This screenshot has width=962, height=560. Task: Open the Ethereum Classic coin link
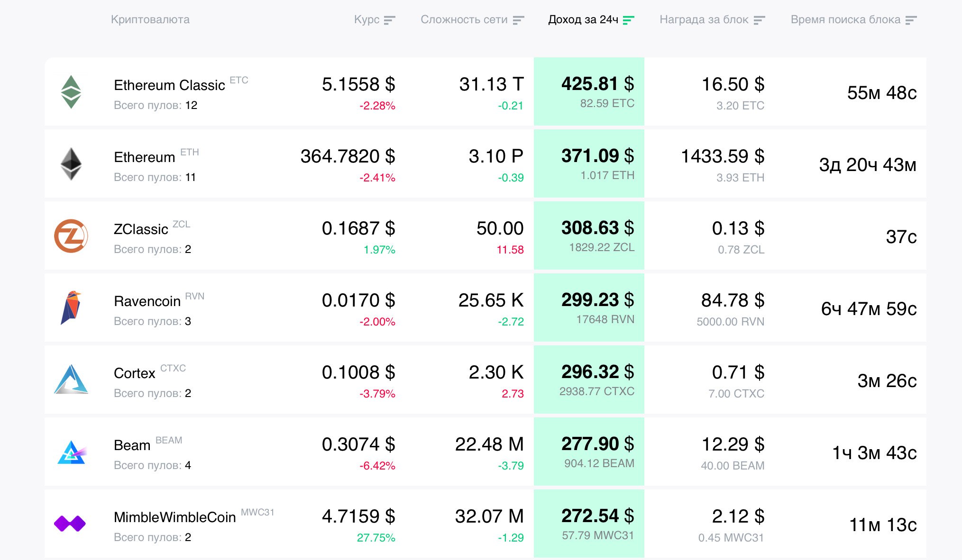tap(169, 85)
